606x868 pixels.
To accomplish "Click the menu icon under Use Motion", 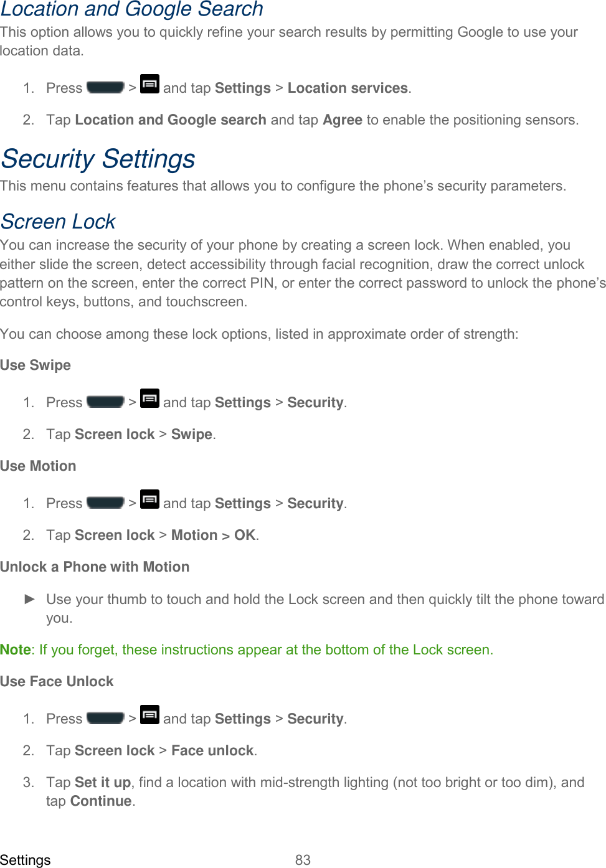I will click(x=149, y=499).
